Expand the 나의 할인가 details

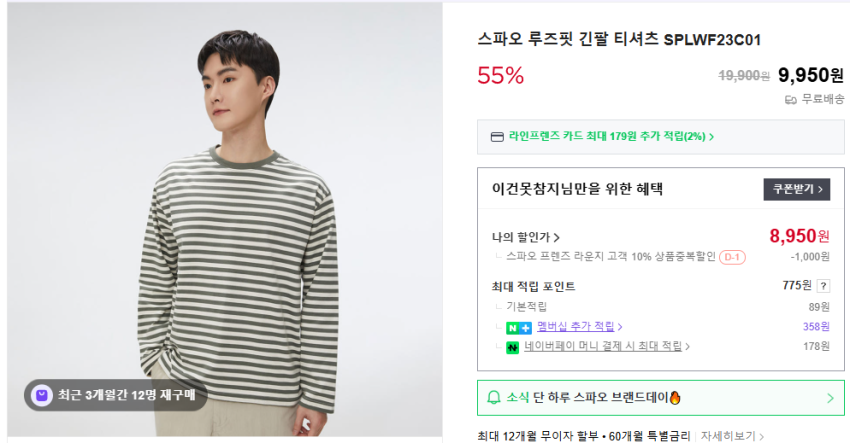point(525,238)
